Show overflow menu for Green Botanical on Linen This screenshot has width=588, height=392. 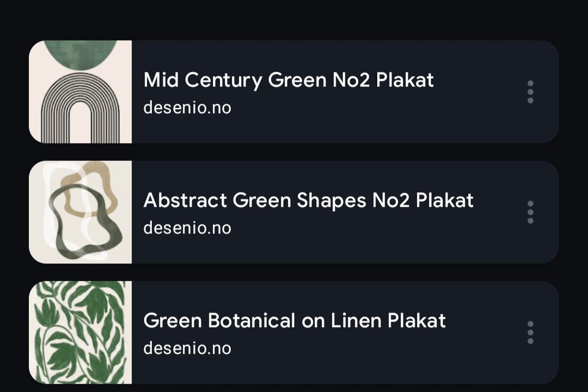530,333
